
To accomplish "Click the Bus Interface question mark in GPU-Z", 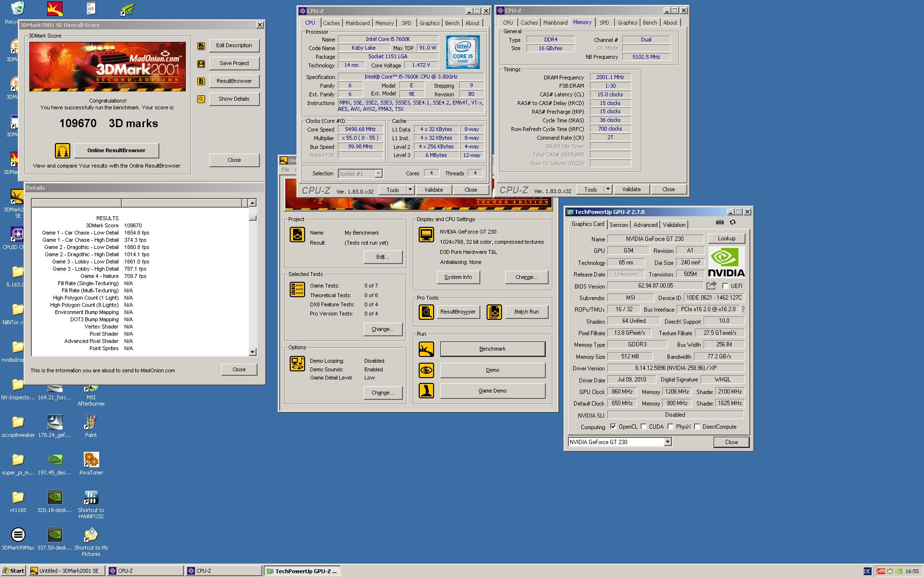I will (x=743, y=309).
